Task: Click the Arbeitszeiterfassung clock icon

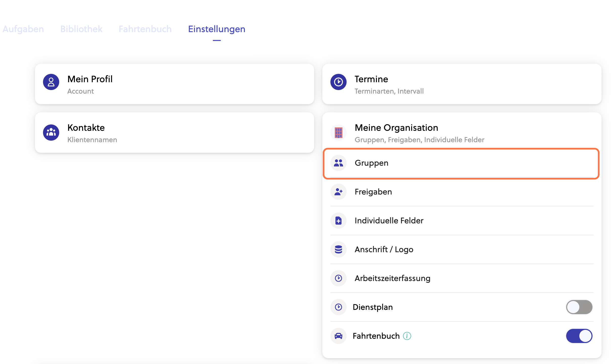Action: [338, 278]
